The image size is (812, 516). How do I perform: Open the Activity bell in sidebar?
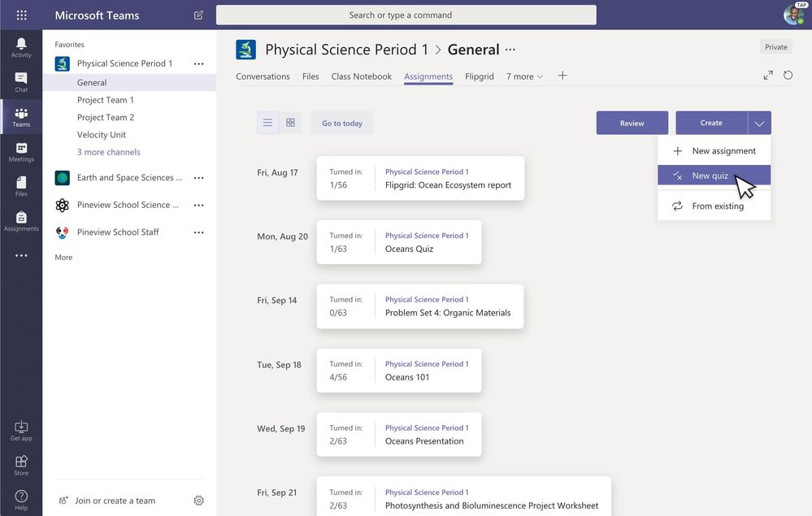[21, 48]
